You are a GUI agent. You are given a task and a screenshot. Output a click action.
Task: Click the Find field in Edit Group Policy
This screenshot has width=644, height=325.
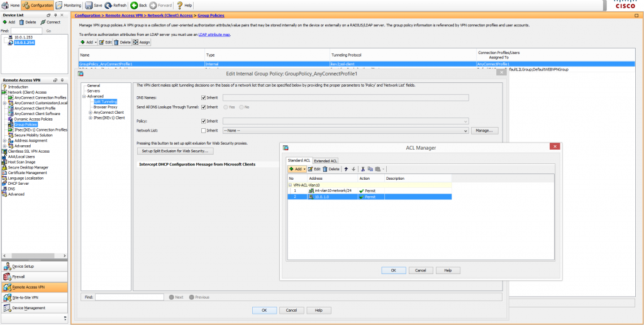[x=130, y=297]
